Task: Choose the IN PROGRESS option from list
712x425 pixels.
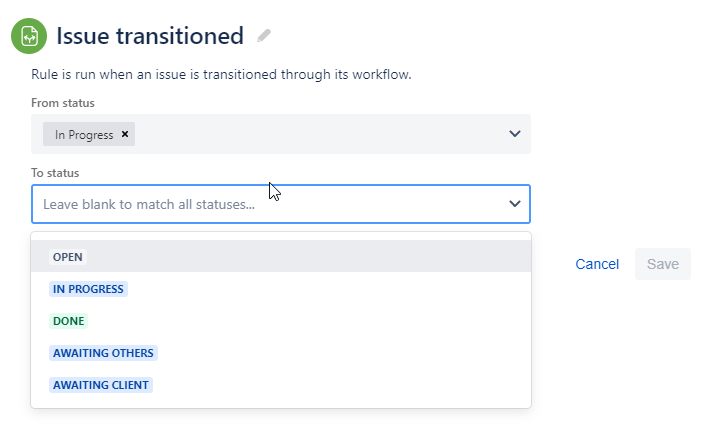Action: click(88, 289)
